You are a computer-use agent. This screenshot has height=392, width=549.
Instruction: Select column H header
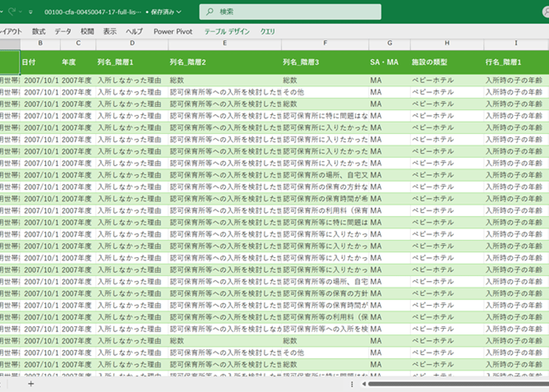(x=447, y=43)
